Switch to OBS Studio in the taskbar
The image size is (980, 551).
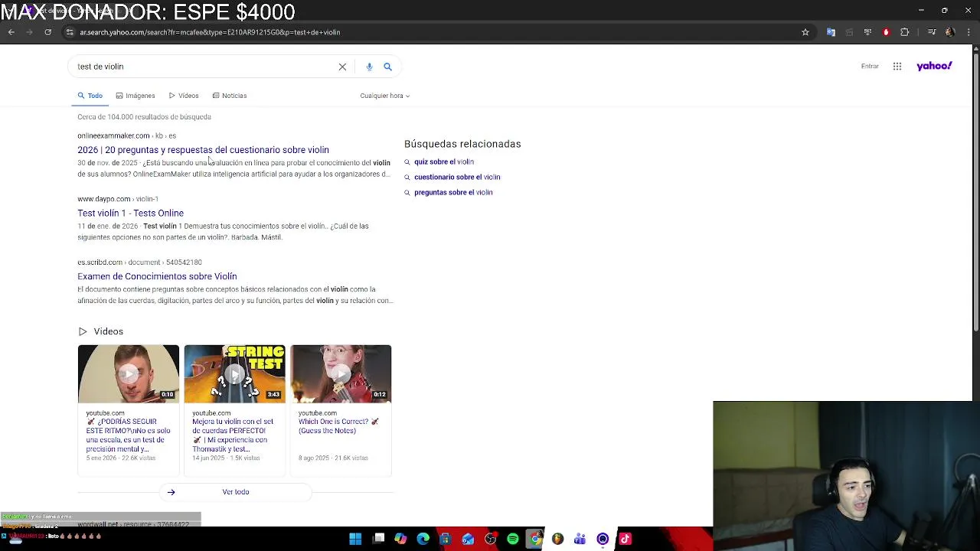coord(490,539)
